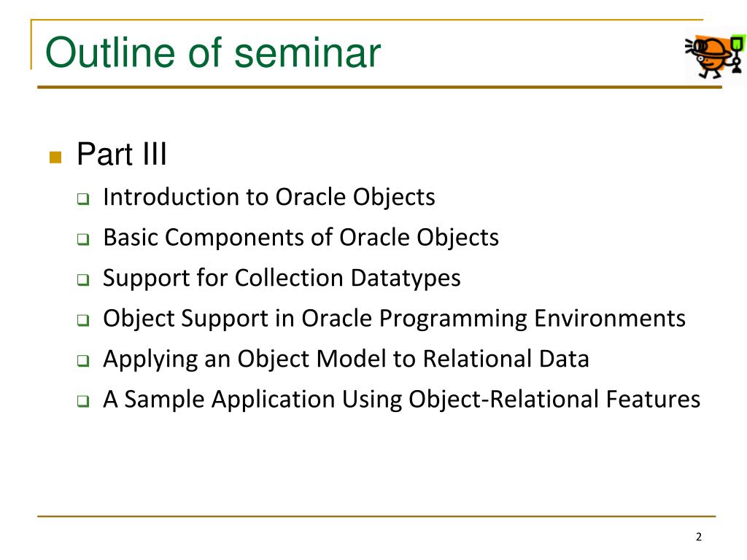Click the bullet before Support for Collection Datatypes

coord(83,279)
